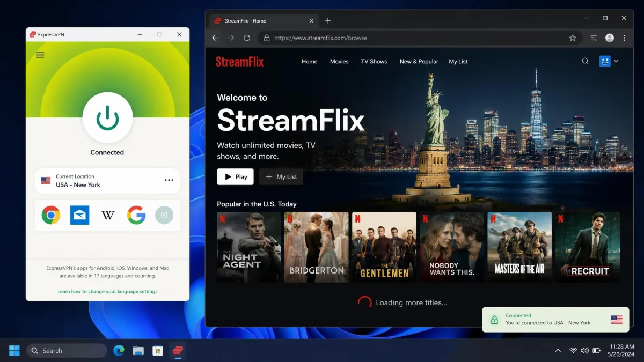Open the browser three-dot menu
The width and height of the screenshot is (644, 362).
(x=625, y=38)
